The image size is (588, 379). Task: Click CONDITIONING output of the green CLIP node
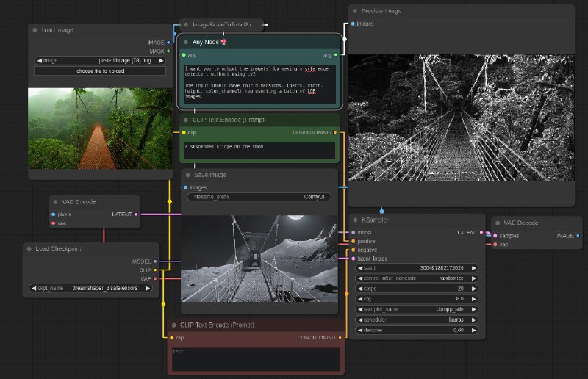335,132
